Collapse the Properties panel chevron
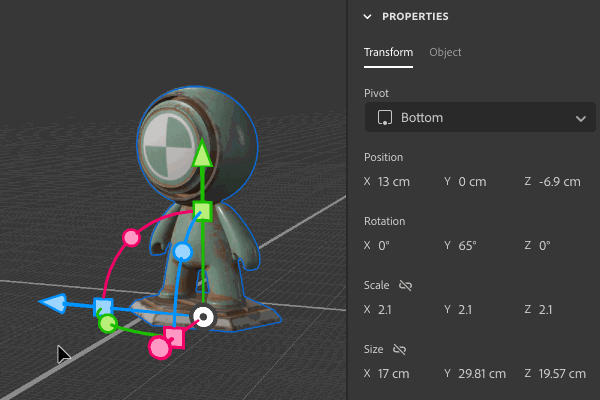 [367, 16]
